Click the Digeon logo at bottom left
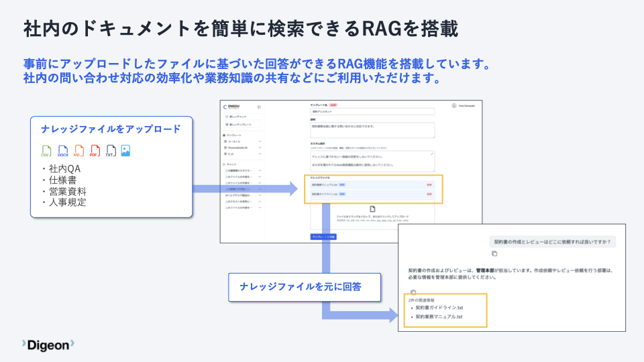This screenshot has width=644, height=362. tap(48, 345)
